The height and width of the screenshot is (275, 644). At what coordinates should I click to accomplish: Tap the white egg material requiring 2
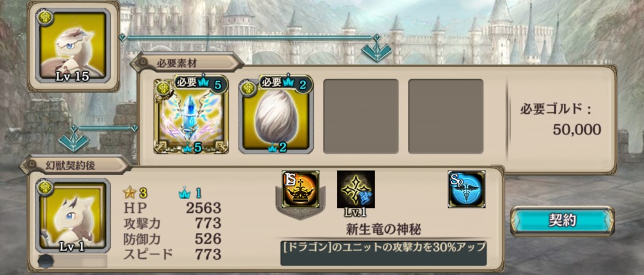pos(276,116)
